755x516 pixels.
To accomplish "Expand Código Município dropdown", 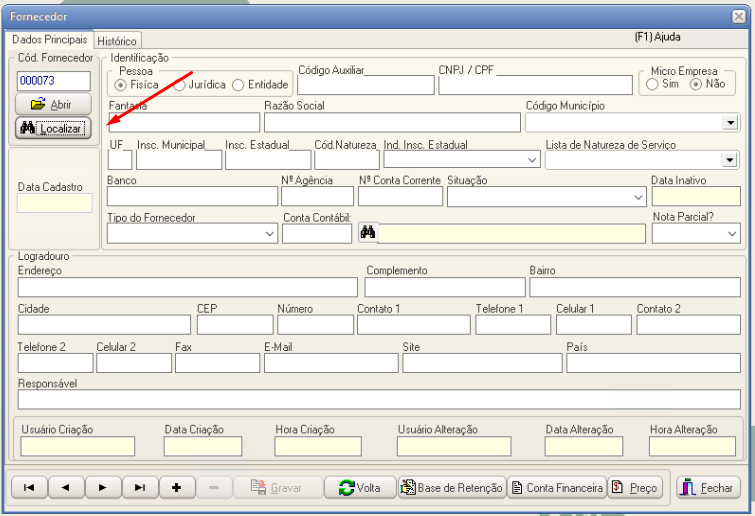I will [x=730, y=123].
